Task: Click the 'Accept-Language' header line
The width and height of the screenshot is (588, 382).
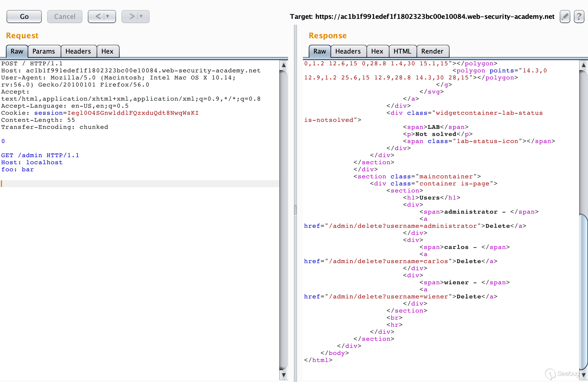Action: (65, 106)
